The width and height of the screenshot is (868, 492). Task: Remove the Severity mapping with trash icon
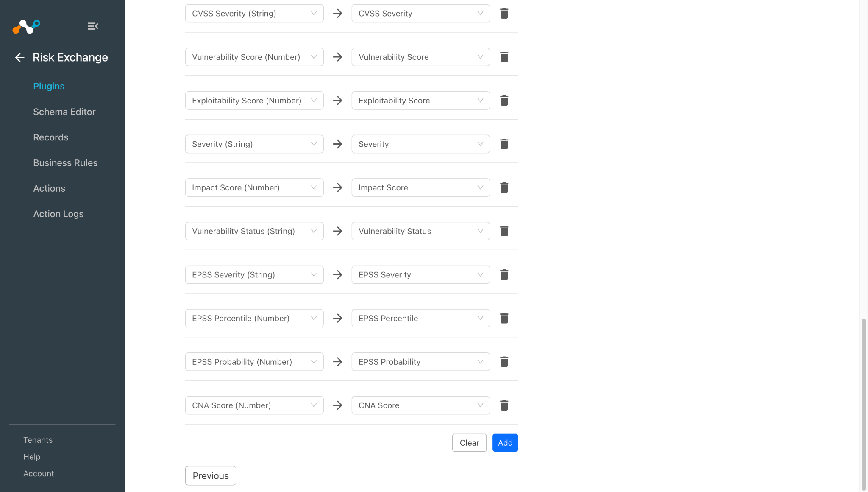tap(504, 144)
